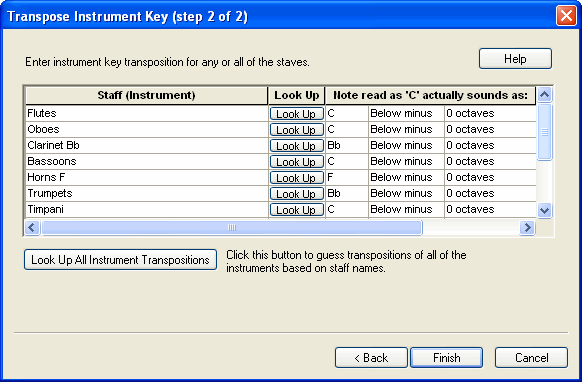The width and height of the screenshot is (582, 382).
Task: Click the horizontal scrollbar right arrow
Action: click(527, 227)
